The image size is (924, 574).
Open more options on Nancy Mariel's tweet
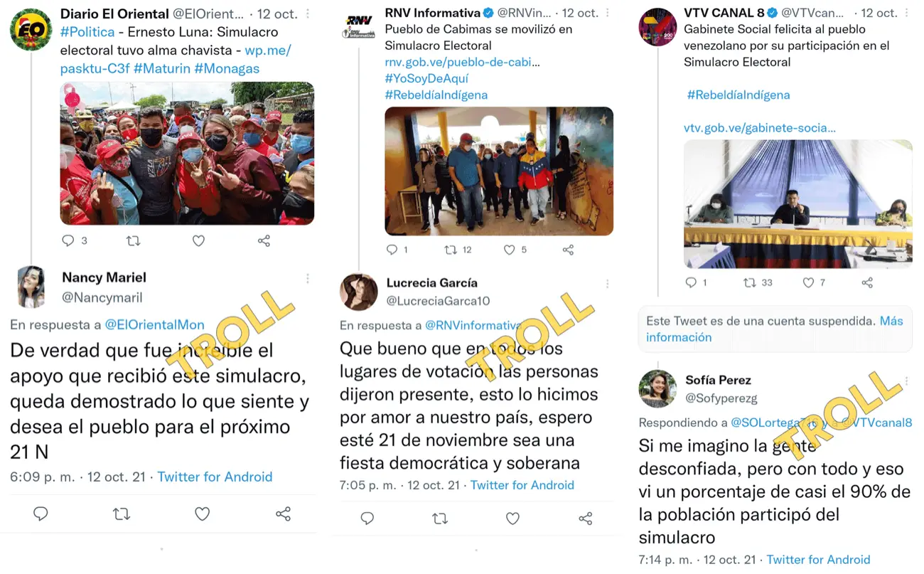(x=307, y=278)
